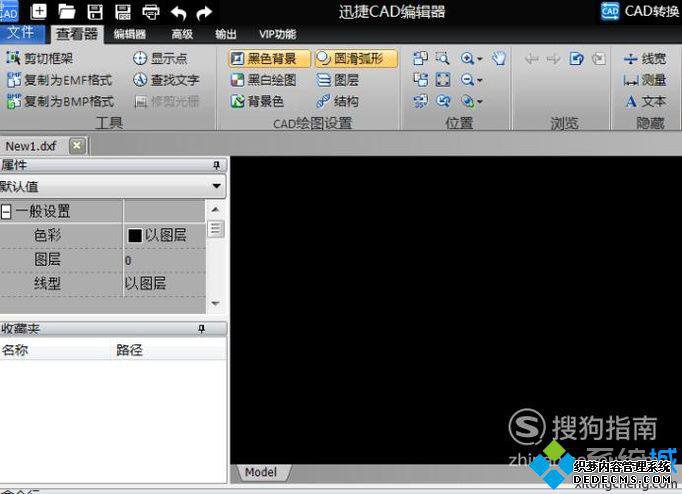
Task: Click the blue icon in the 浏览 group
Action: [x=576, y=58]
